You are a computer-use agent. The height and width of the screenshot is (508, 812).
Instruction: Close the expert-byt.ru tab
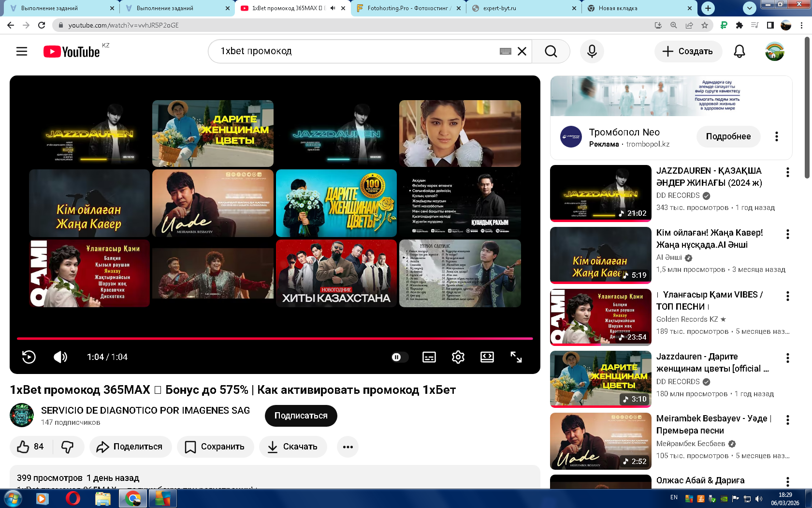click(574, 8)
